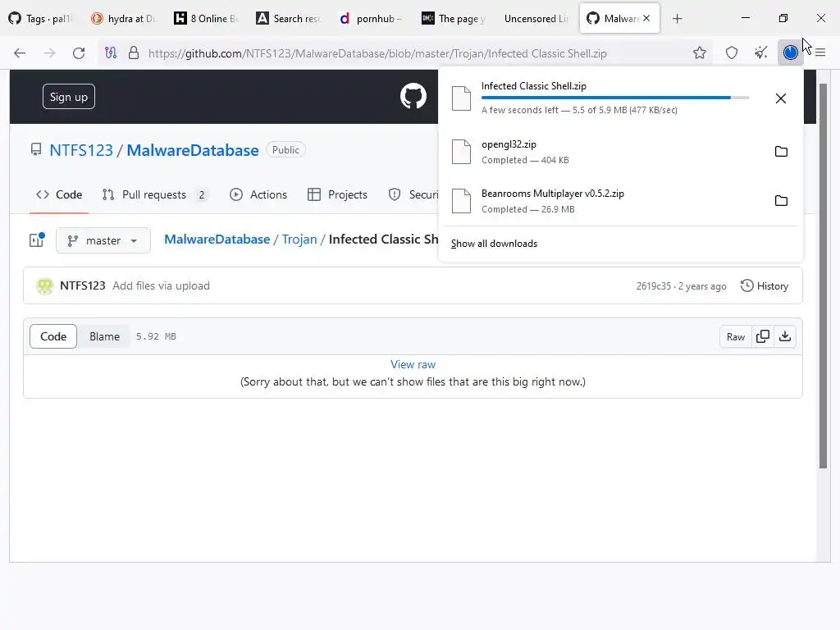Click the site permissions icon beside padlock
The image size is (840, 630).
[111, 53]
